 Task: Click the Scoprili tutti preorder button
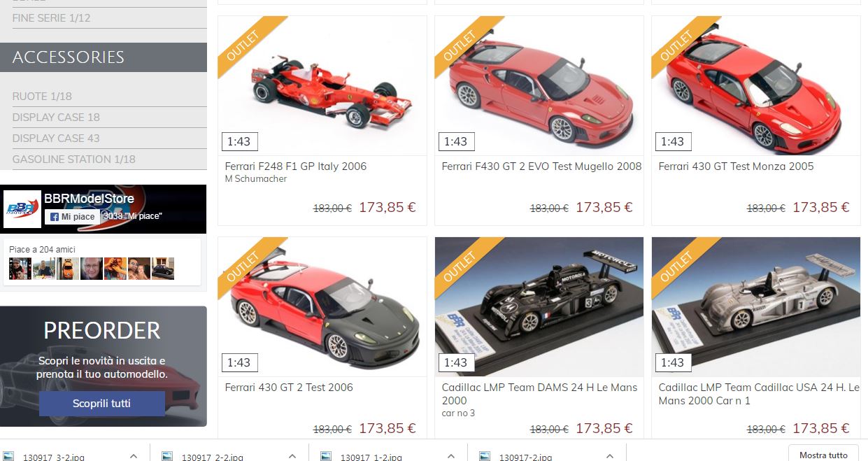click(x=102, y=404)
